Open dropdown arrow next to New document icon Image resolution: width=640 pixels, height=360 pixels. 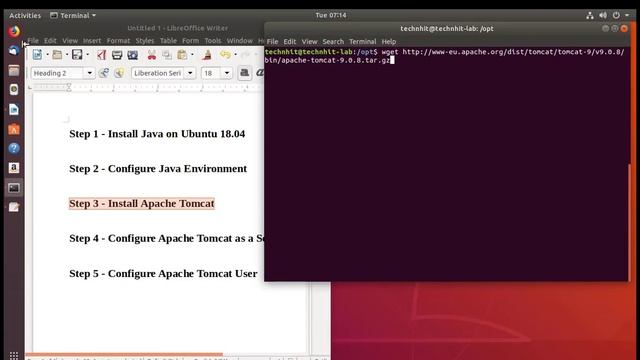[x=47, y=54]
